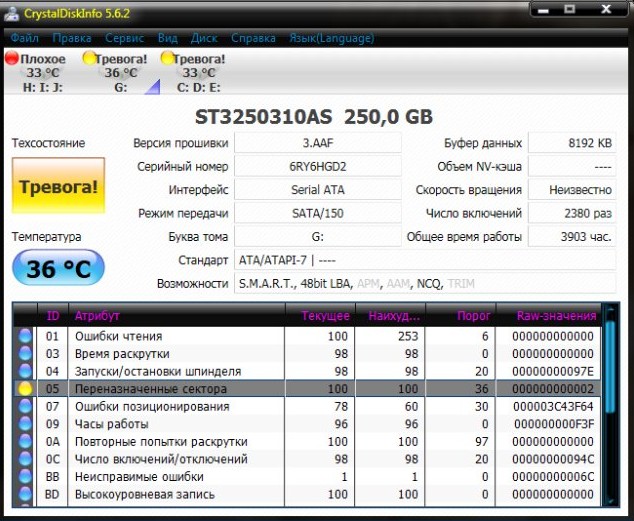
Task: Click the blue status orb for attribute BB
Action: [25, 477]
